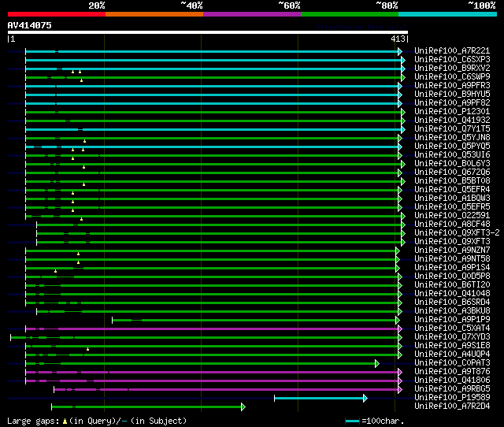Image resolution: width=504 pixels, height=427 pixels.
Task: Click the purple UniRef100_A9RBG5 alignment bar
Action: click(x=227, y=389)
